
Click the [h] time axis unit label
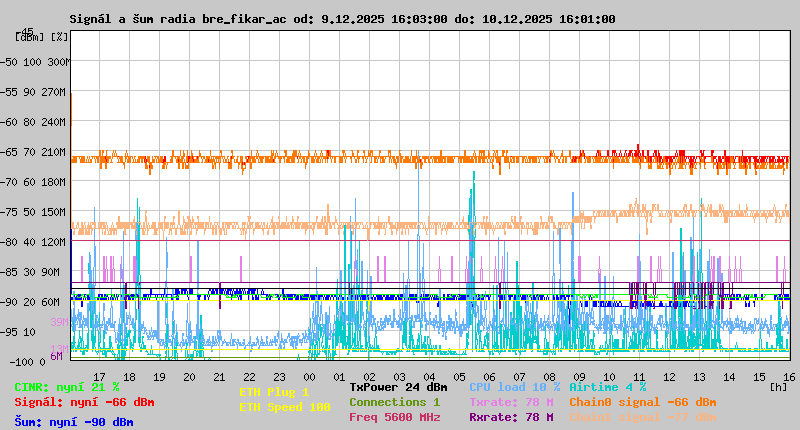(x=778, y=387)
